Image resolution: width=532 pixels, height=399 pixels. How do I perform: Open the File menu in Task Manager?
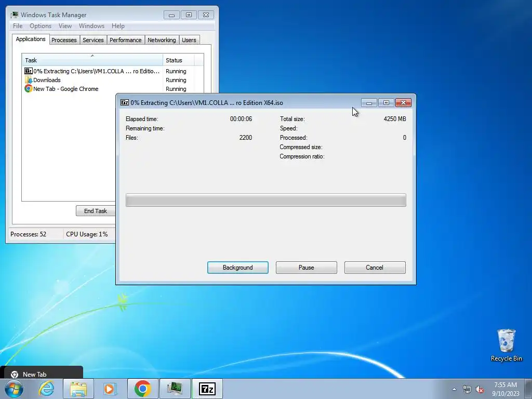click(18, 26)
